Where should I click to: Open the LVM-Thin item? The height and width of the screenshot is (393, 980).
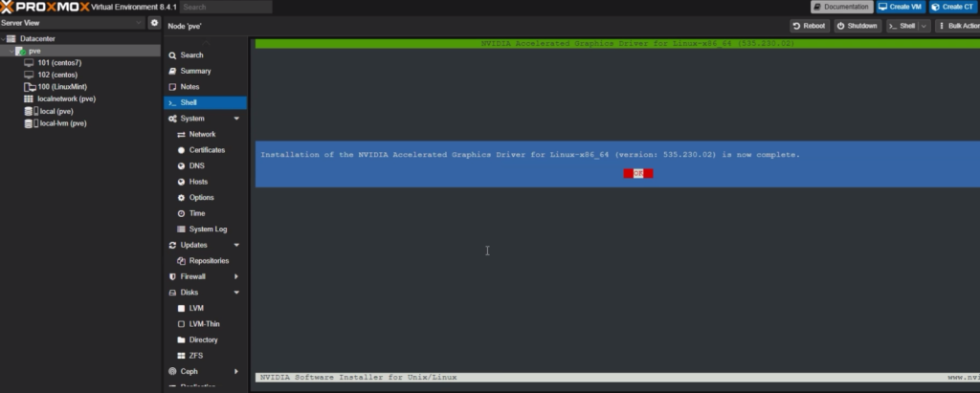click(204, 323)
